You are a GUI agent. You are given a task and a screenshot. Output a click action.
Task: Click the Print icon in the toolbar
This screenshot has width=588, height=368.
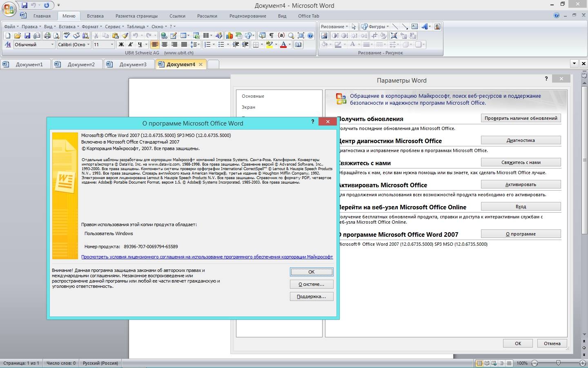pyautogui.click(x=47, y=36)
